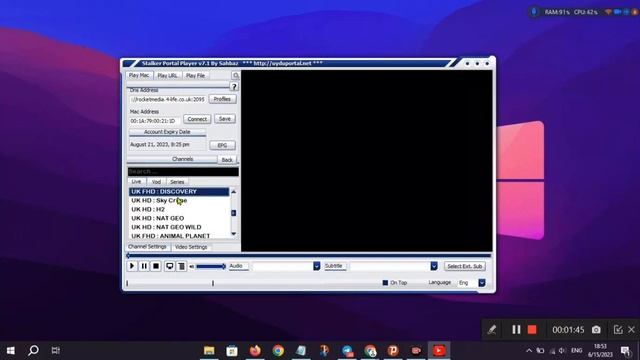Click the Play button in the player controls
This screenshot has height=360, width=640.
point(132,266)
